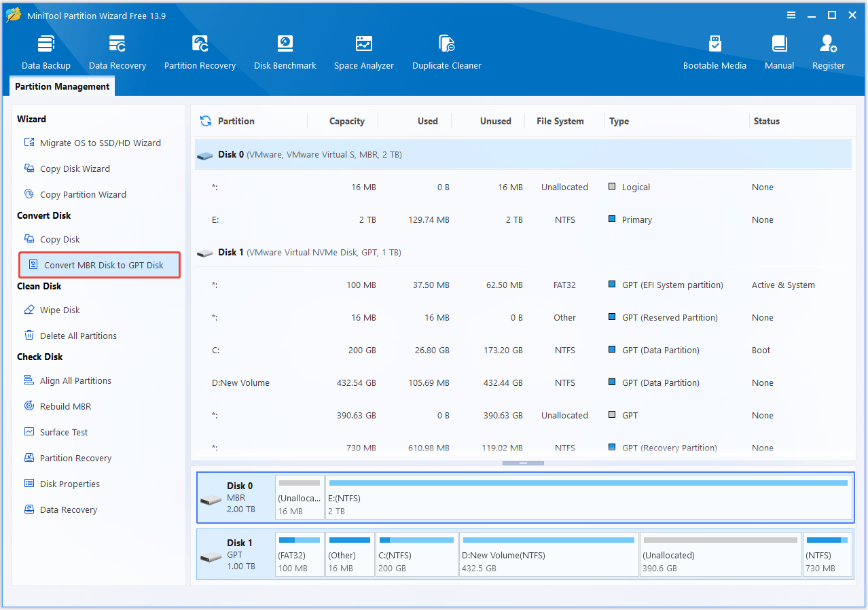868x610 pixels.
Task: Select E:(NTFS) 2 TB block in disk map
Action: click(588, 497)
